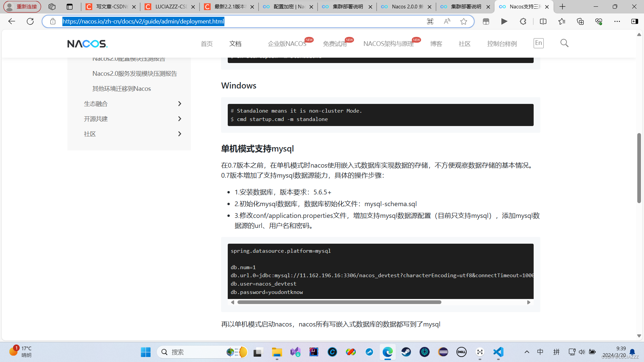Open the 免费试用 navigation link

tap(335, 44)
